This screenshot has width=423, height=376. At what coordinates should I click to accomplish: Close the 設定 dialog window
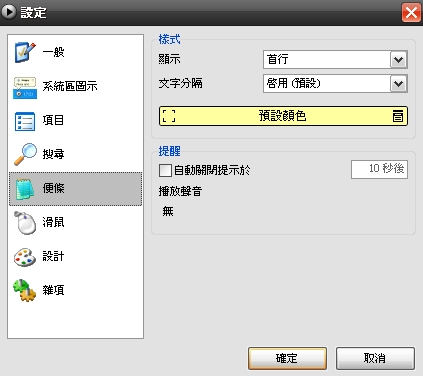[x=411, y=13]
